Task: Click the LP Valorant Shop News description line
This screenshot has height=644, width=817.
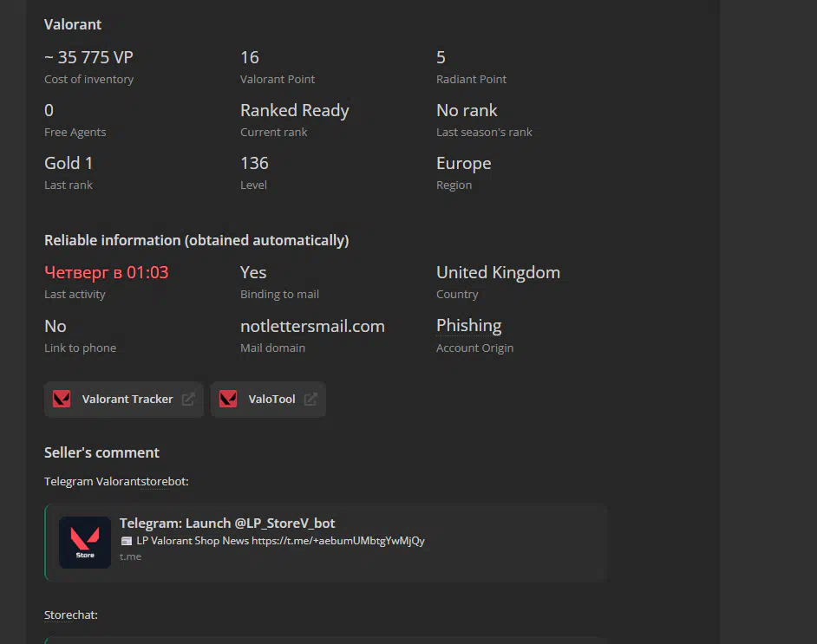Action: coord(280,541)
